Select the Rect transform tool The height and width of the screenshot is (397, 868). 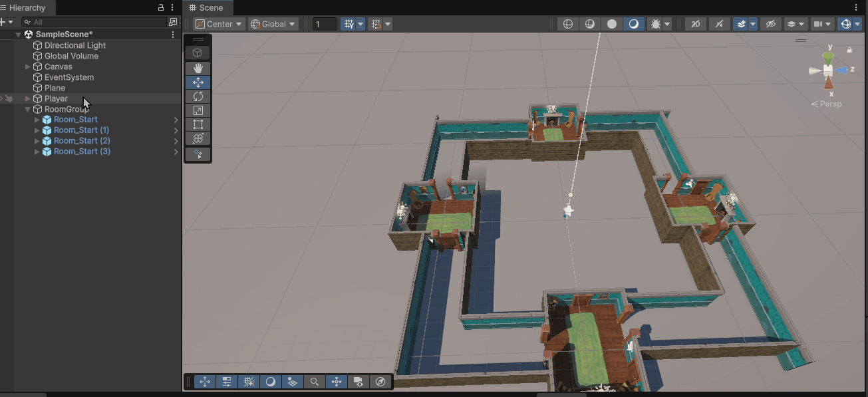pos(198,124)
